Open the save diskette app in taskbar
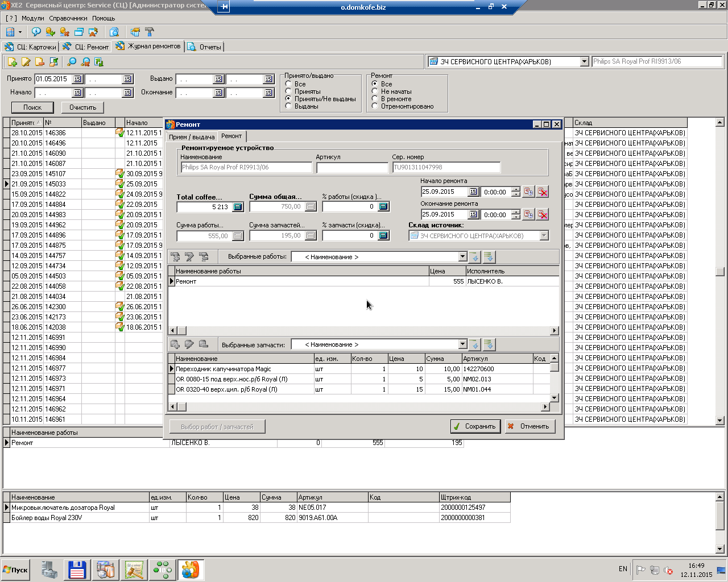 [77, 569]
